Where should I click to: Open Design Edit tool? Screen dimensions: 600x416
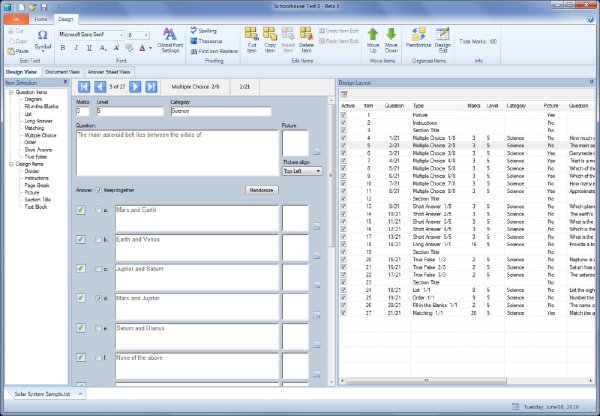click(x=443, y=39)
